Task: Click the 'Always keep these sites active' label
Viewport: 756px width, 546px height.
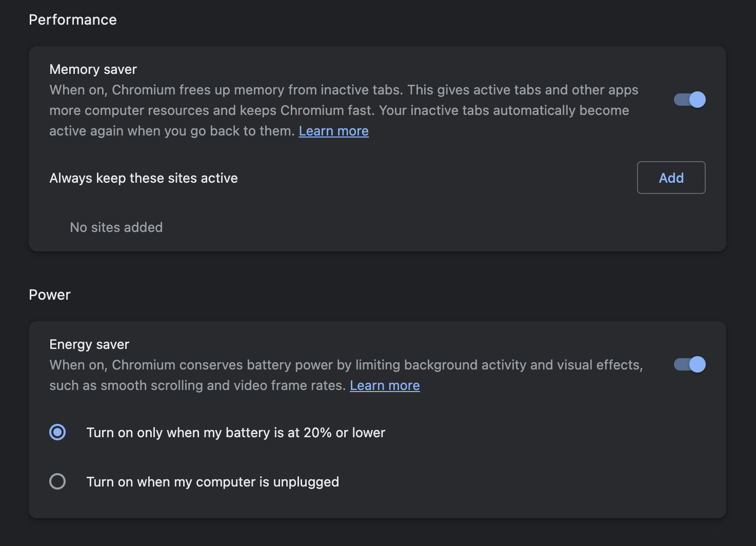Action: coord(144,178)
